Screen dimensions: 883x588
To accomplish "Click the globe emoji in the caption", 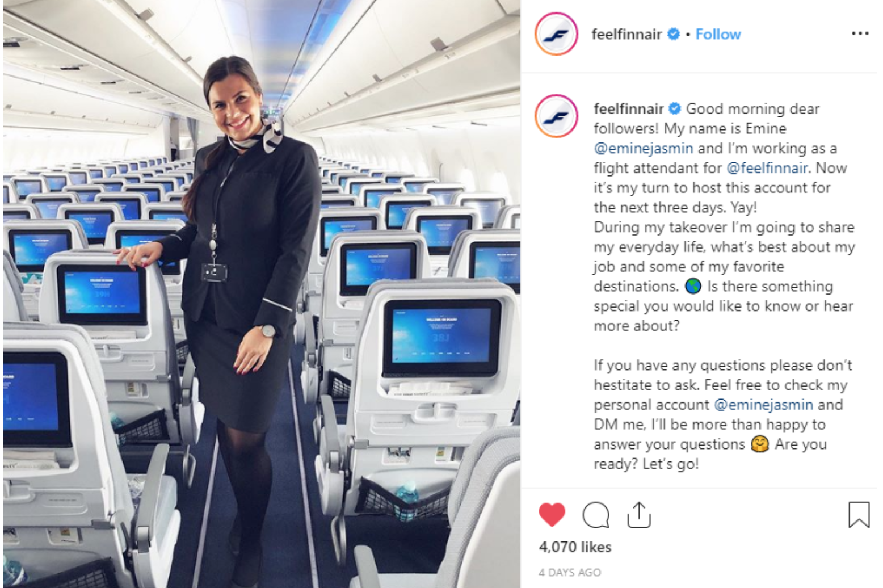I will [693, 287].
